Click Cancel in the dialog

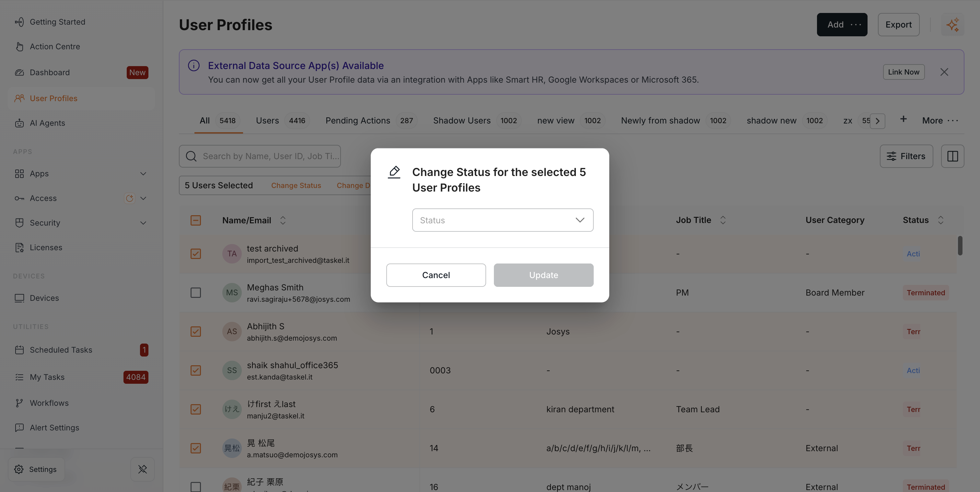coord(436,275)
